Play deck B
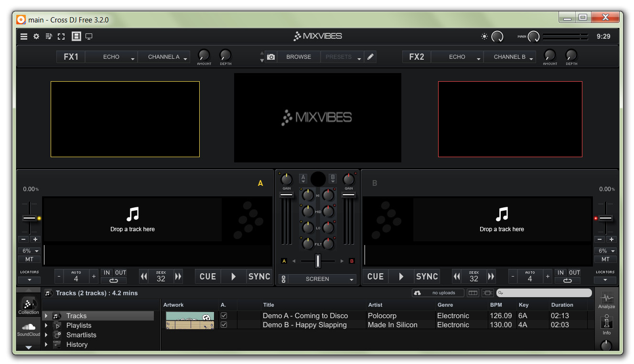Screen dimensions: 634x364 [401, 277]
